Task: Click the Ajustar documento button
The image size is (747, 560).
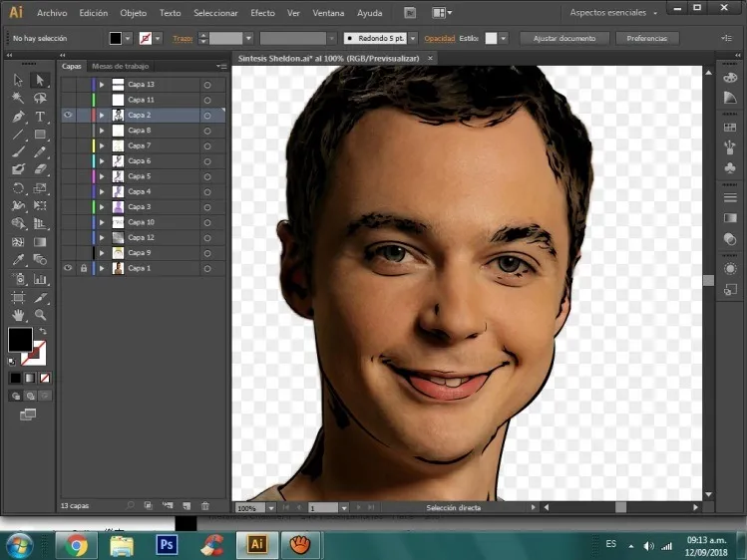Action: [564, 38]
